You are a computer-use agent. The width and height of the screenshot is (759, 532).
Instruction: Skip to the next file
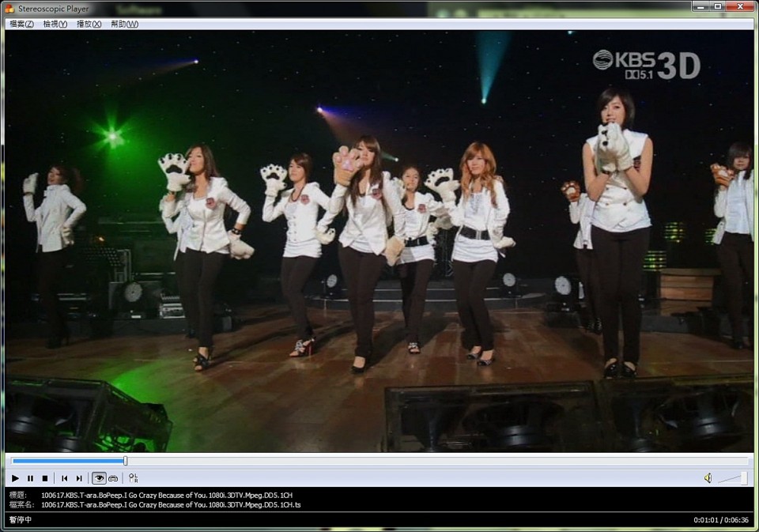(x=79, y=478)
